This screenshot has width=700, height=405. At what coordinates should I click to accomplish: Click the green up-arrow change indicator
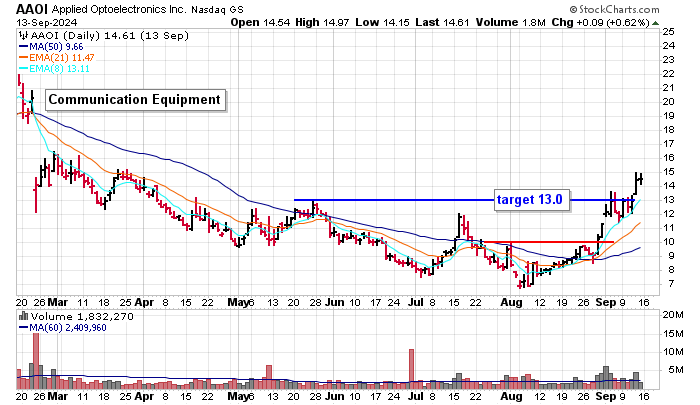click(655, 23)
